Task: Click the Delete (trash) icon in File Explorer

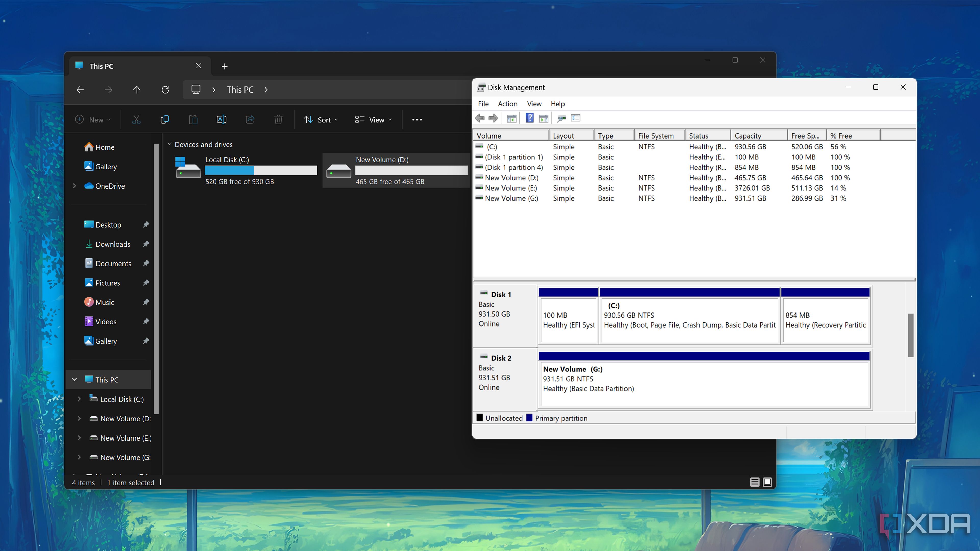Action: (278, 119)
